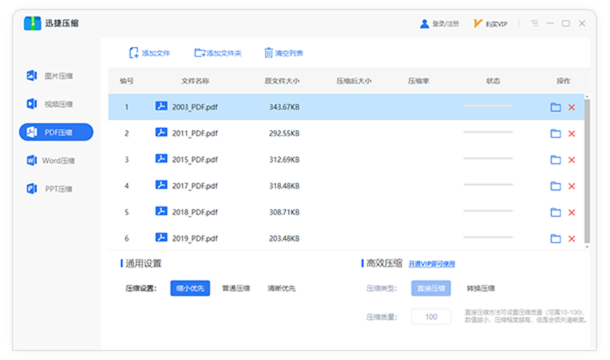Click the PDF icon of 2017_PDF.pdf
The width and height of the screenshot is (610, 360).
161,185
